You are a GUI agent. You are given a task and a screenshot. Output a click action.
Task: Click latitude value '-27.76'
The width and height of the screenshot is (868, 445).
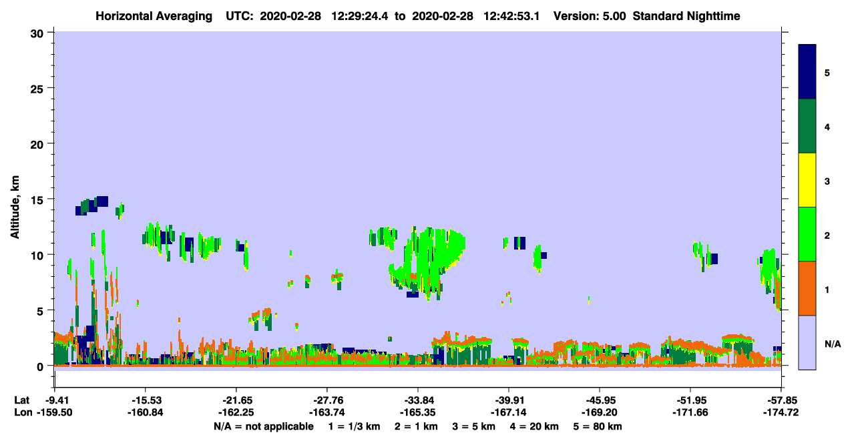click(327, 400)
